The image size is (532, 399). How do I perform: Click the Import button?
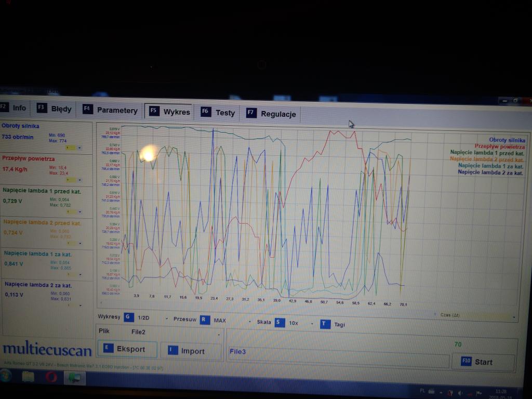[x=191, y=351]
